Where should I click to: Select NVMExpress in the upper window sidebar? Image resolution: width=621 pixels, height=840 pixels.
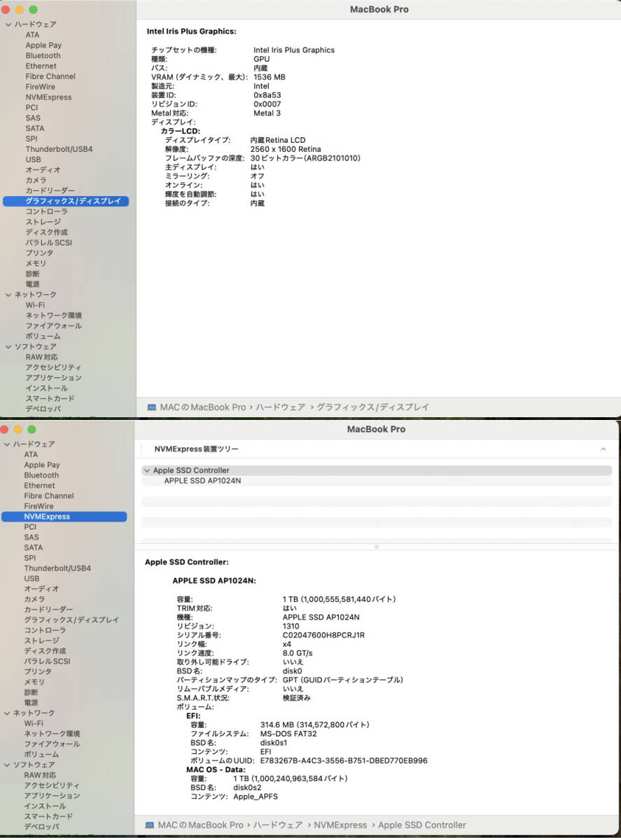coord(48,97)
